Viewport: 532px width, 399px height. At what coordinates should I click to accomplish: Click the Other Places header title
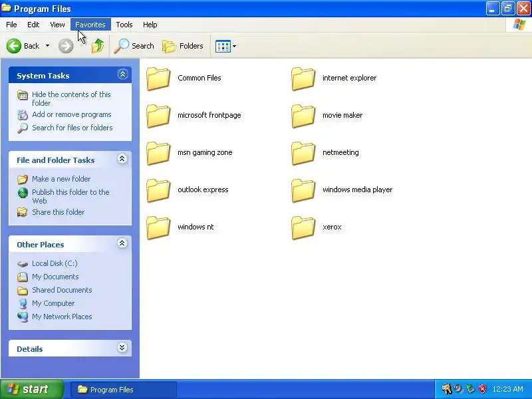tap(41, 245)
